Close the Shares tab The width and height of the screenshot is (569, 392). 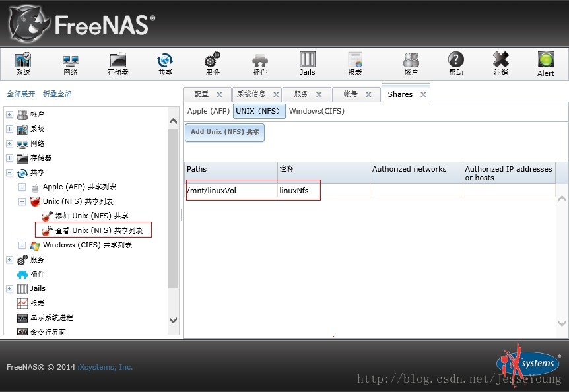click(423, 94)
